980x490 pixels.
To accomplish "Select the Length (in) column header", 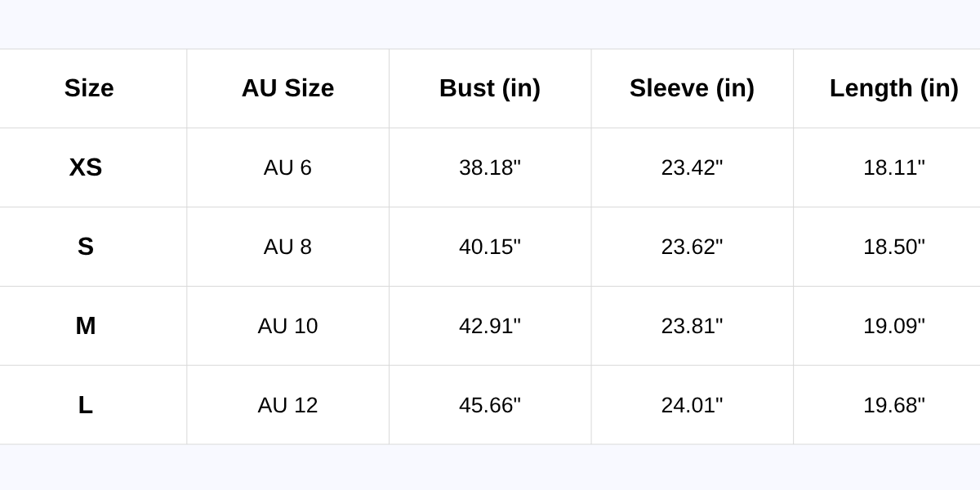I will [x=893, y=88].
